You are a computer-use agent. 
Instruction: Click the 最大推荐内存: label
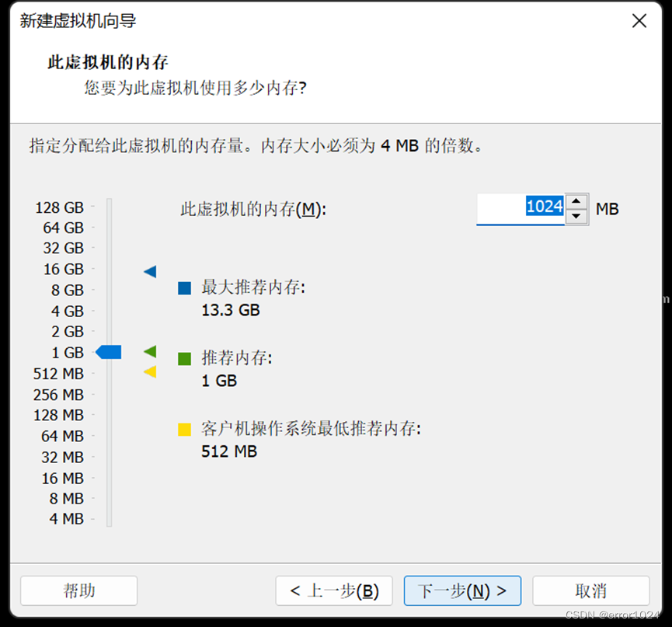253,287
